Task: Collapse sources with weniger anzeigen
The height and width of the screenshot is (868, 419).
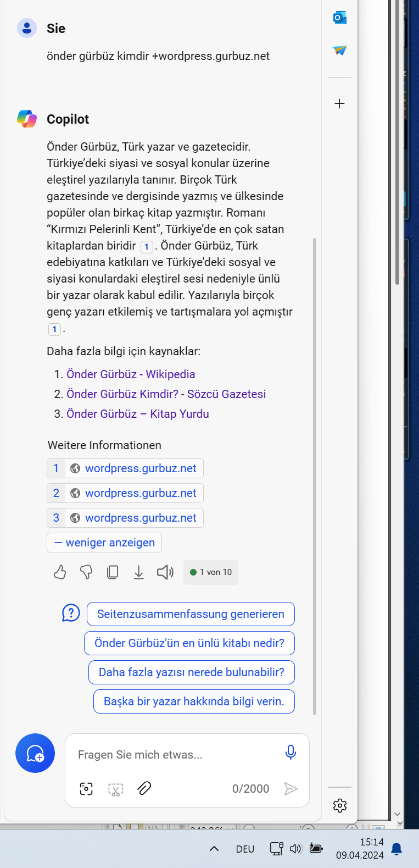Action: [x=104, y=543]
